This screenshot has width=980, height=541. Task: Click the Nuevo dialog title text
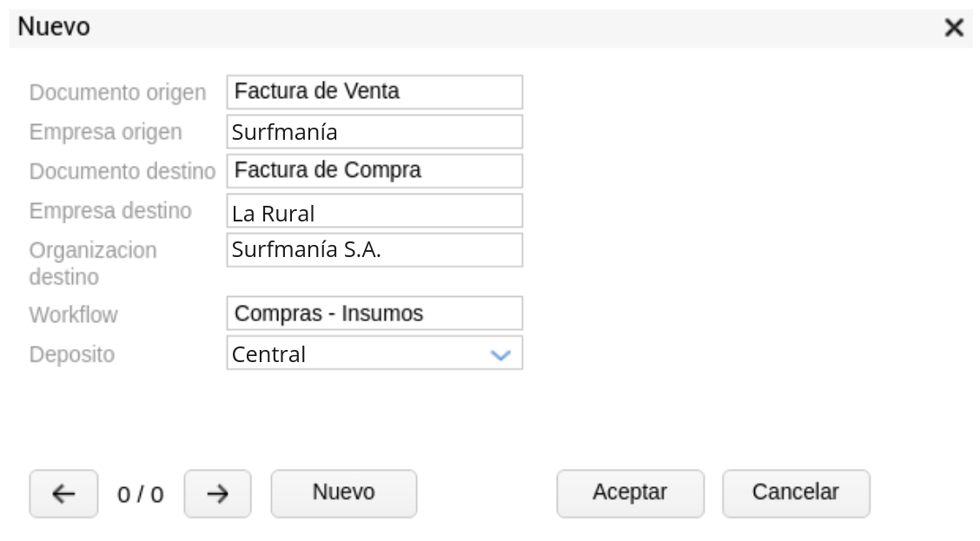click(54, 28)
